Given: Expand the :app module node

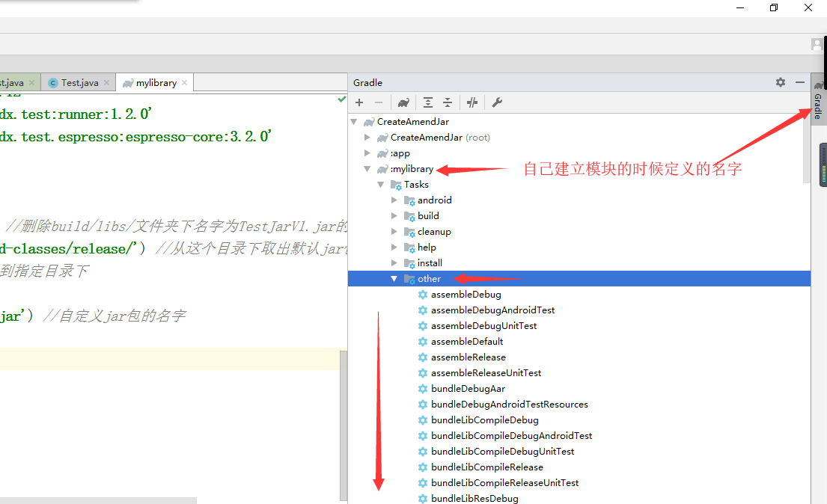Looking at the screenshot, I should tap(367, 153).
